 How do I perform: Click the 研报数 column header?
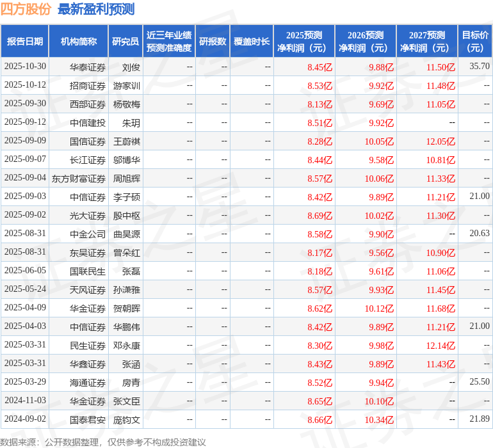tap(213, 42)
